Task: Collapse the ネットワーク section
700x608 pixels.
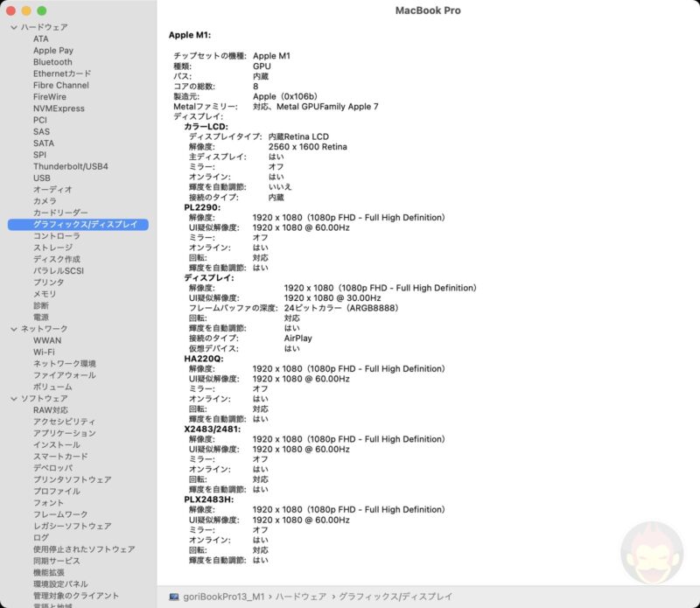Action: coord(13,329)
